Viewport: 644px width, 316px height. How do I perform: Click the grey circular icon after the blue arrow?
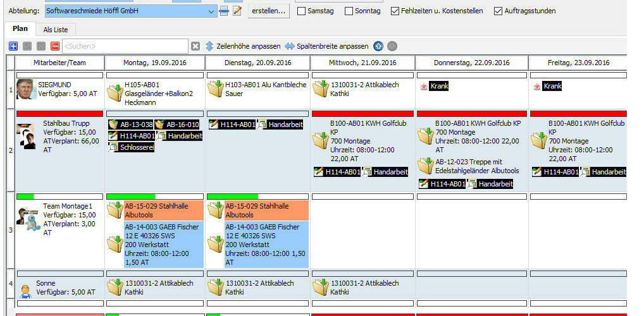pos(392,46)
